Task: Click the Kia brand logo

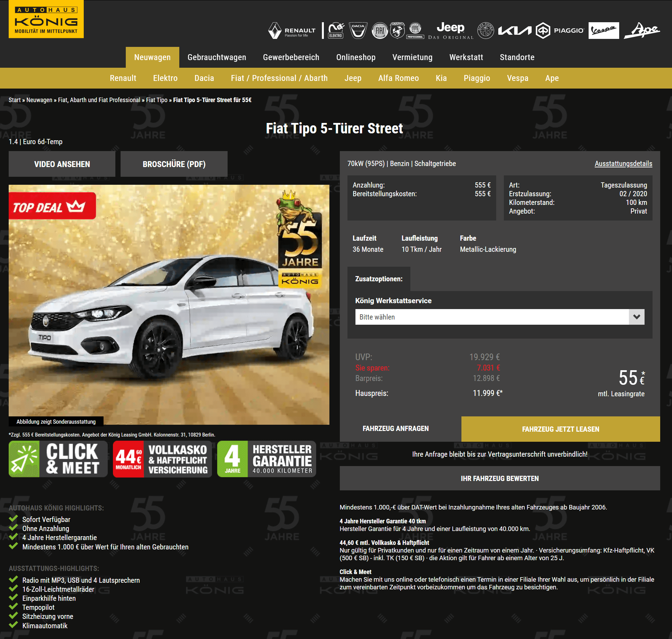Action: pos(515,31)
